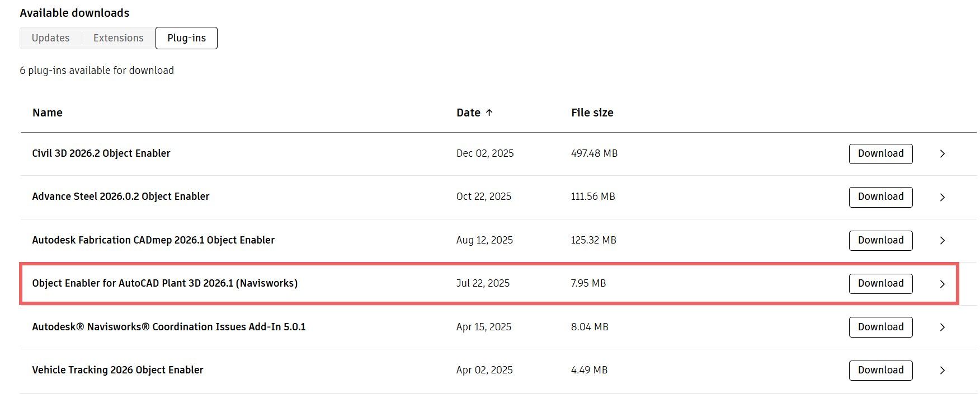Click the Civil 3D 2026.2 Object Enabler name
Viewport: 980px width, 407px height.
pos(101,153)
